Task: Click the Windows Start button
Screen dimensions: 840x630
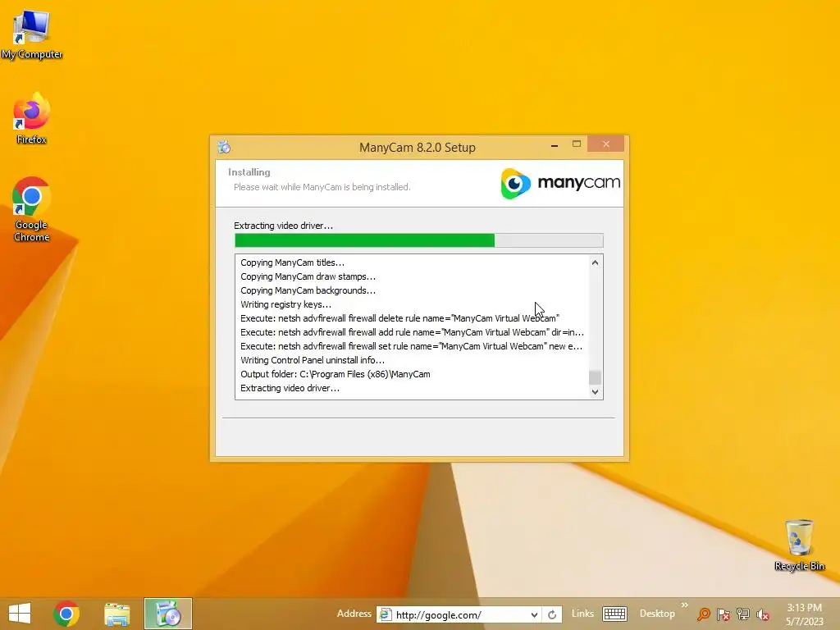Action: (x=20, y=614)
